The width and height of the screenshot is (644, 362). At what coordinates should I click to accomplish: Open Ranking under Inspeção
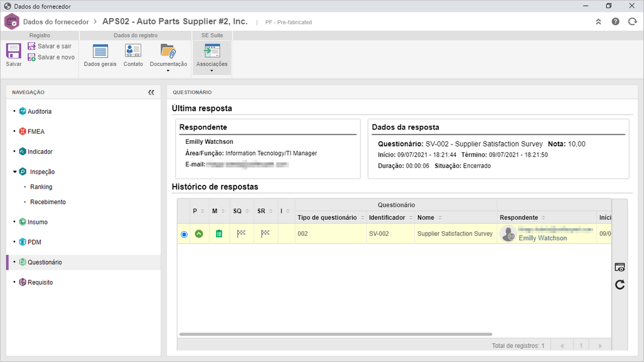click(41, 187)
